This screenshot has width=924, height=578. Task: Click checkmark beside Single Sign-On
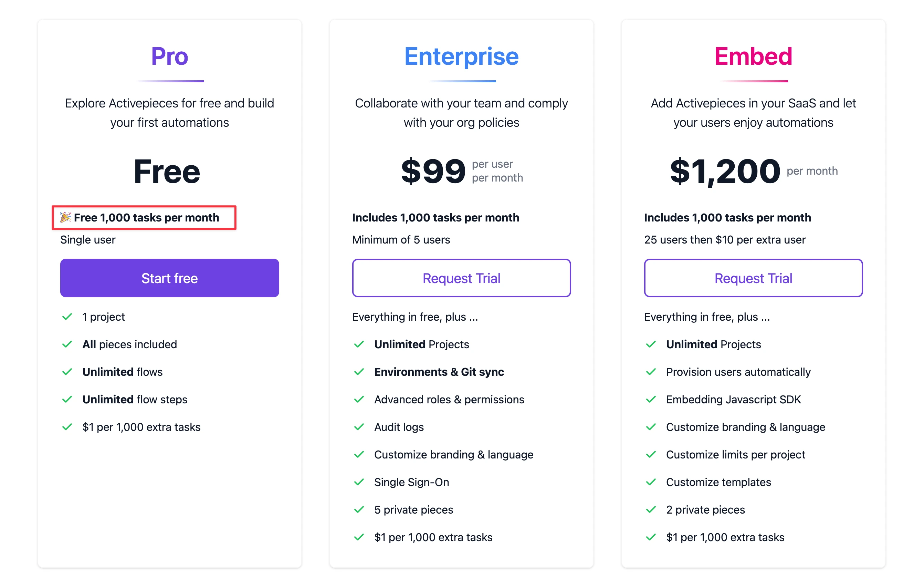359,482
